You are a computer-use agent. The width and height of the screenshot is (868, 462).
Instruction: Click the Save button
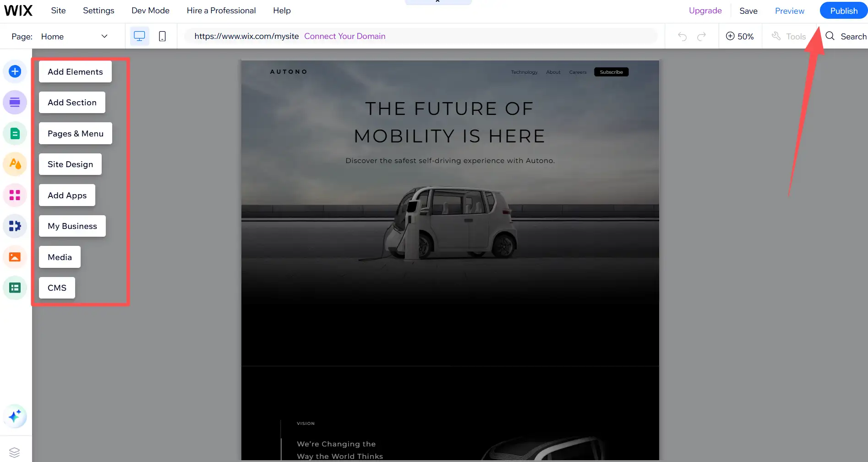click(x=748, y=11)
